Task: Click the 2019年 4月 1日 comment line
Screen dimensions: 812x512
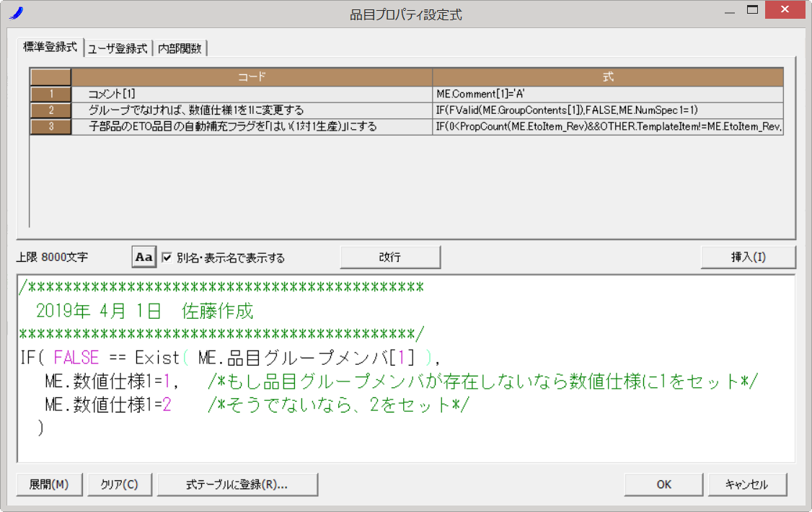Action: 144,311
